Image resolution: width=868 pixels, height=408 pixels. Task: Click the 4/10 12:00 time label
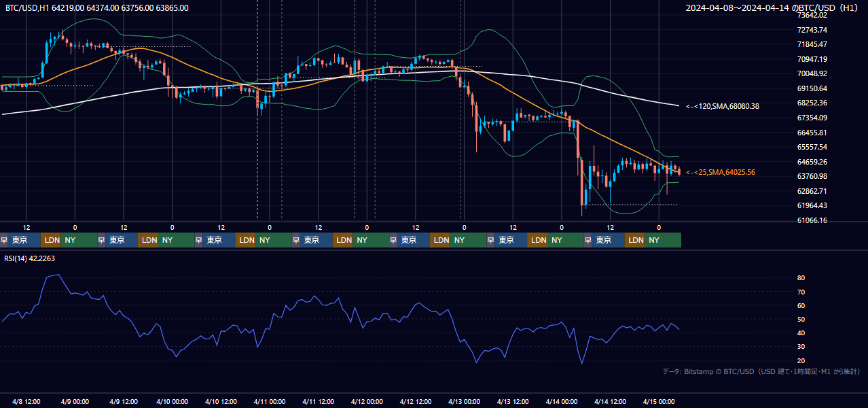click(221, 401)
